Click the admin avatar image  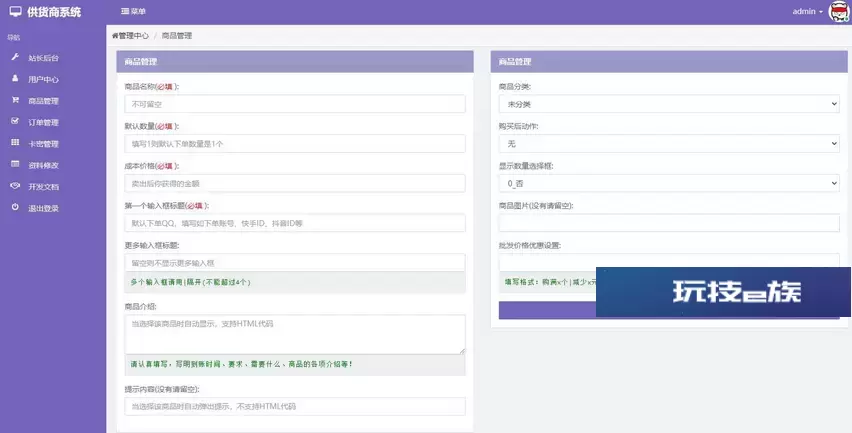click(x=838, y=12)
